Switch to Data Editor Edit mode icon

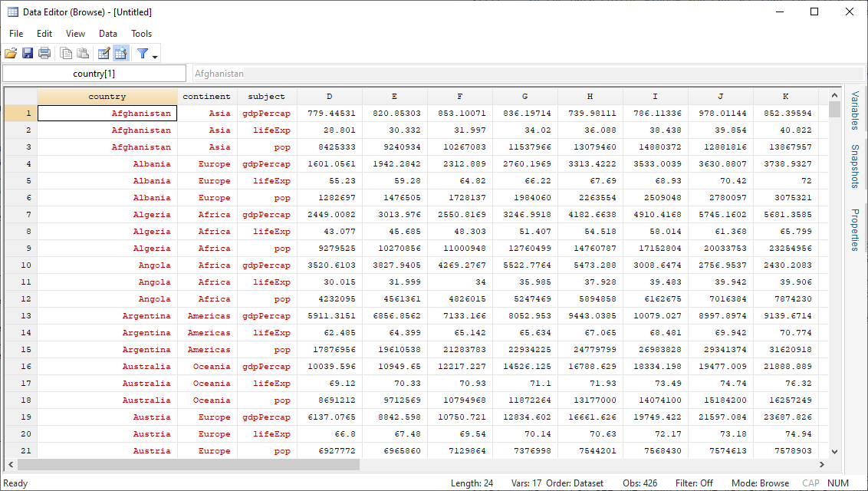click(104, 53)
